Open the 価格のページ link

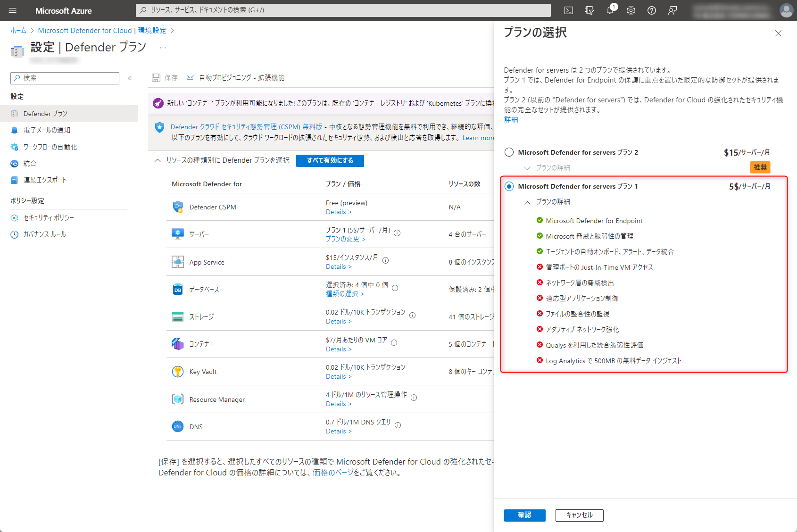tap(333, 473)
